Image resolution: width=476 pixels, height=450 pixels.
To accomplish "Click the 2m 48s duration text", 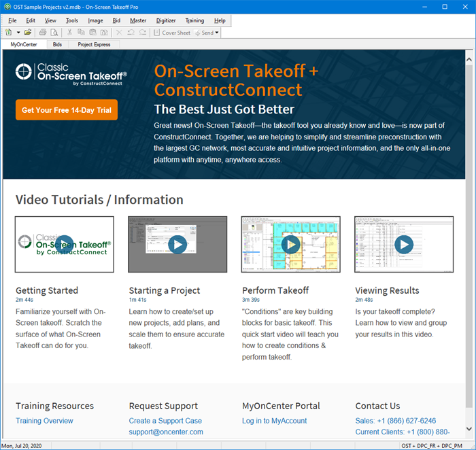I will click(x=364, y=300).
